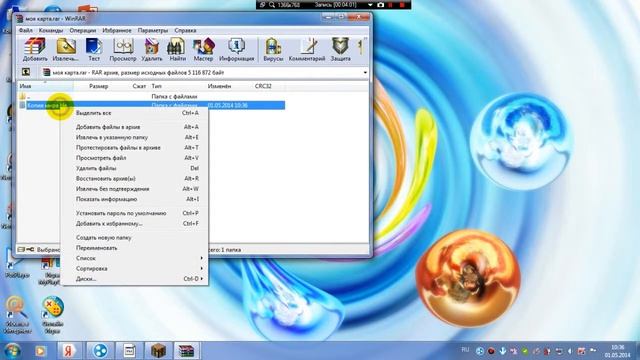This screenshot has width=640, height=360.
Task: Choose Показать информацию entry
Action: pyautogui.click(x=135, y=199)
